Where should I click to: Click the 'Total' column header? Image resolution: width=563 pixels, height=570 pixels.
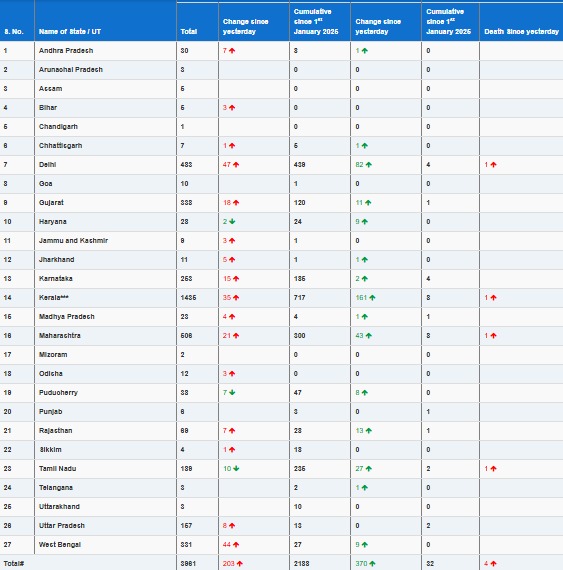(189, 32)
